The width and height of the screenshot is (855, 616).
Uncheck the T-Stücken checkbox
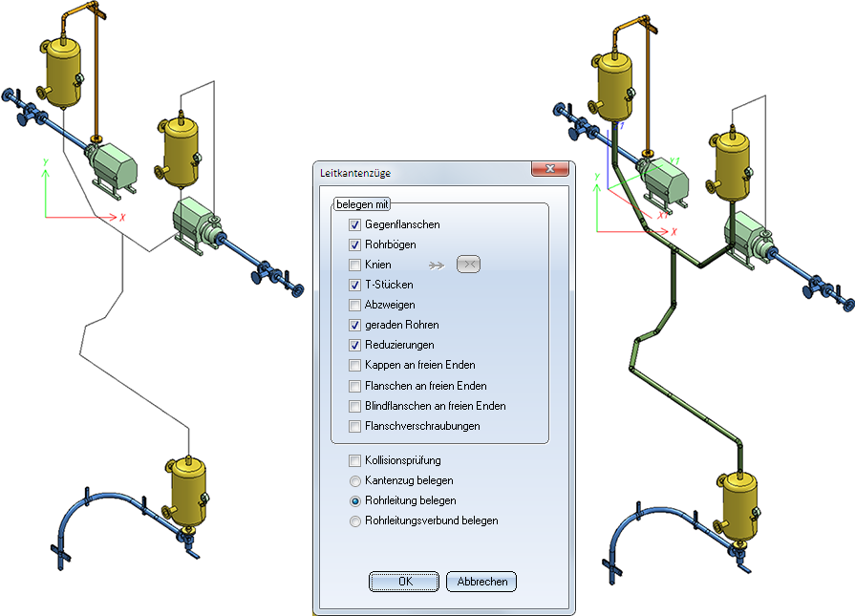[355, 285]
